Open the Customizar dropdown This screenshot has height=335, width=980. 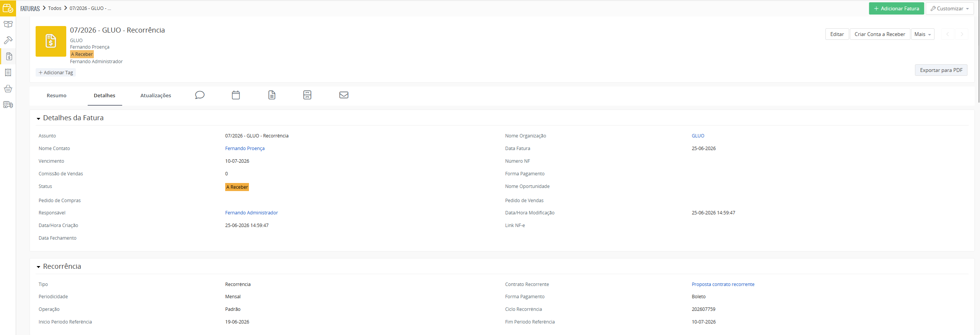point(950,8)
